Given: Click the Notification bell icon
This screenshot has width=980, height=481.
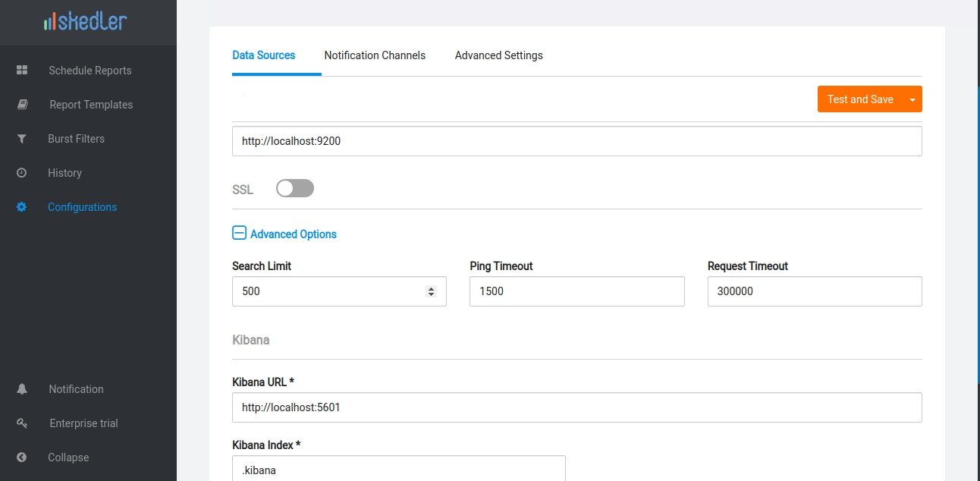Looking at the screenshot, I should pos(22,389).
